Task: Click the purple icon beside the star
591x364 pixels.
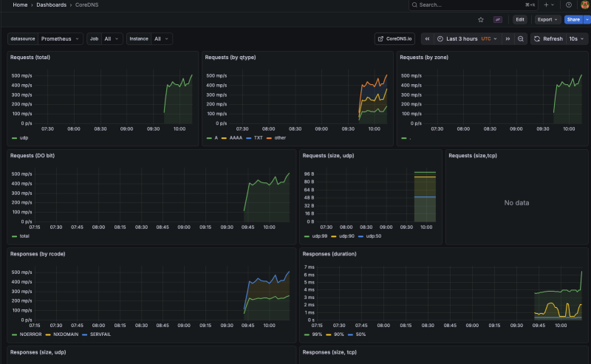Action: click(498, 20)
